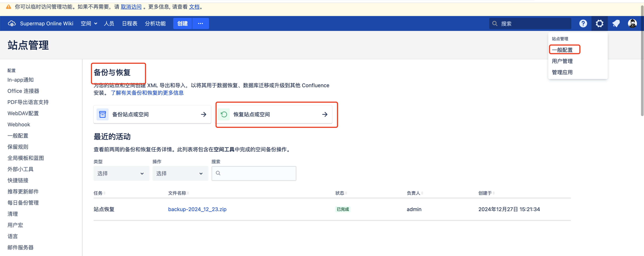This screenshot has width=644, height=256.
Task: Click the help question mark icon
Action: pyautogui.click(x=583, y=23)
